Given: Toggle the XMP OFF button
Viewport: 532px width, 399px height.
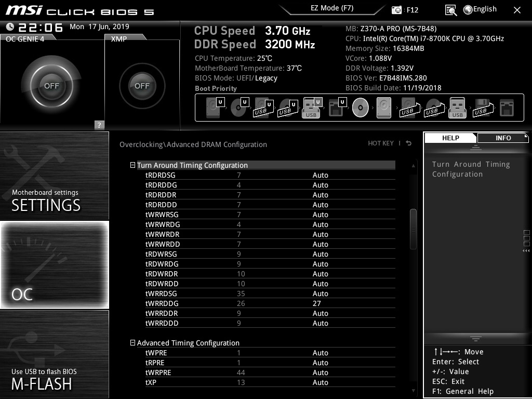Looking at the screenshot, I should [x=142, y=86].
